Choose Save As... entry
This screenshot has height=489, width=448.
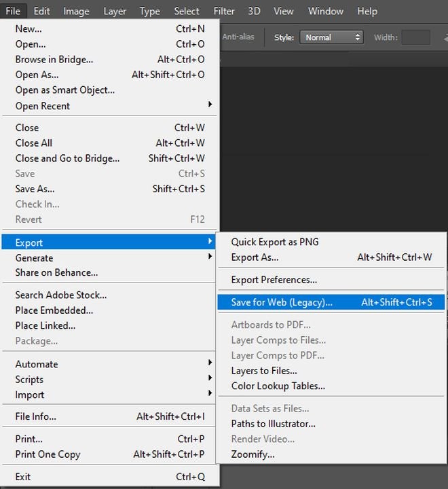(x=110, y=189)
